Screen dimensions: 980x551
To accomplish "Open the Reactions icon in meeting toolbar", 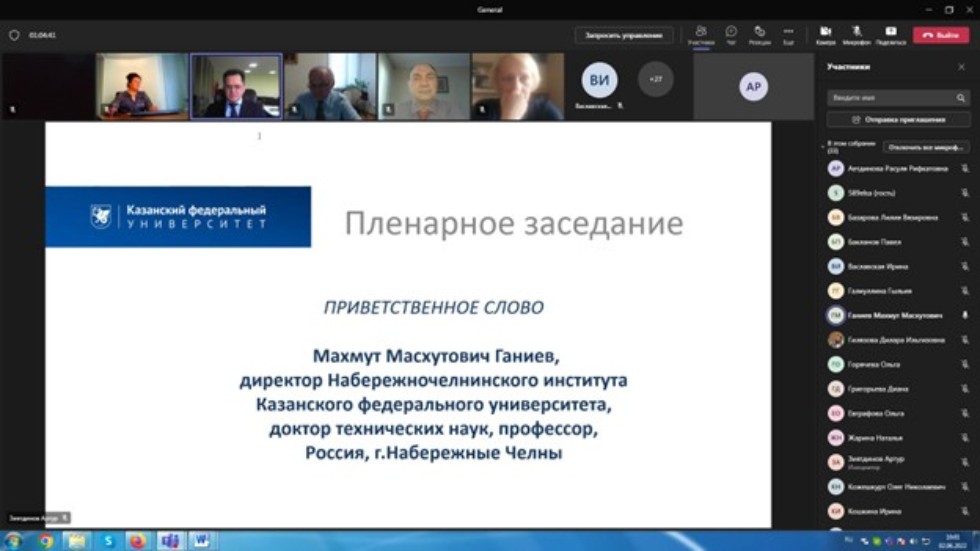I will [x=759, y=32].
